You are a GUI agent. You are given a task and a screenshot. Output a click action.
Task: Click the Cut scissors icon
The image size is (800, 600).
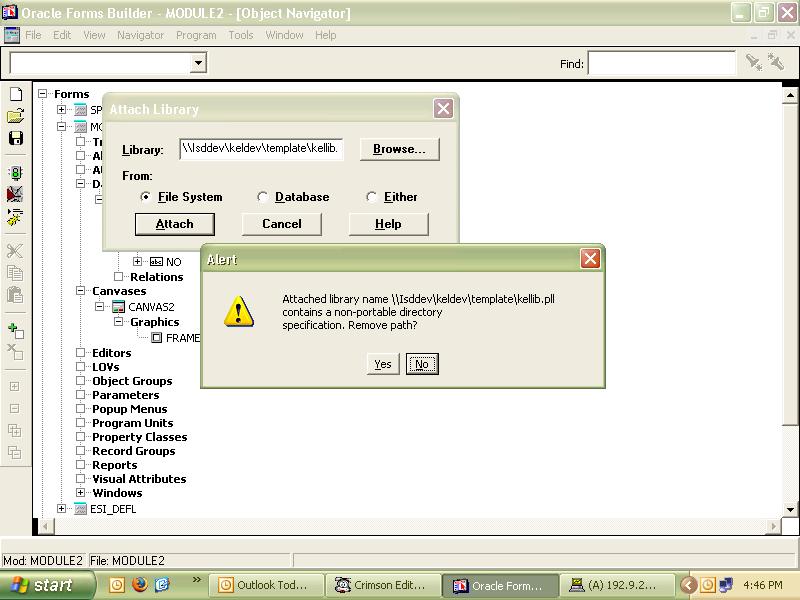[x=15, y=251]
